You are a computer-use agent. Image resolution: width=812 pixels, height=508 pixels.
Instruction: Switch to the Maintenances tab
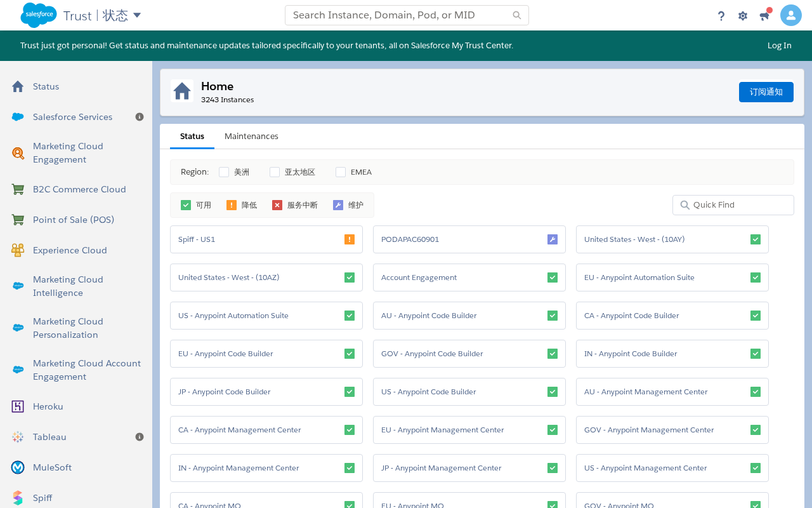coord(251,137)
